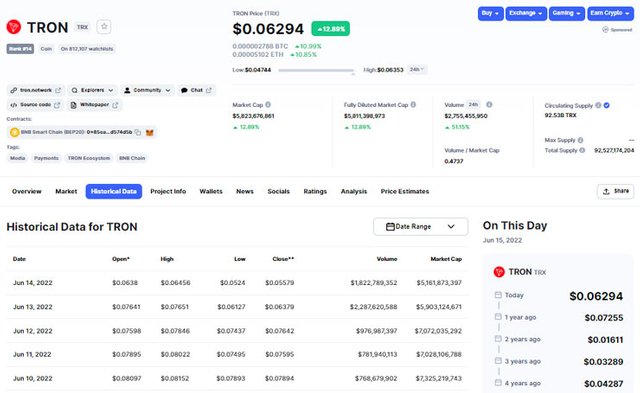
Task: Open the Date Range dropdown
Action: pos(420,226)
